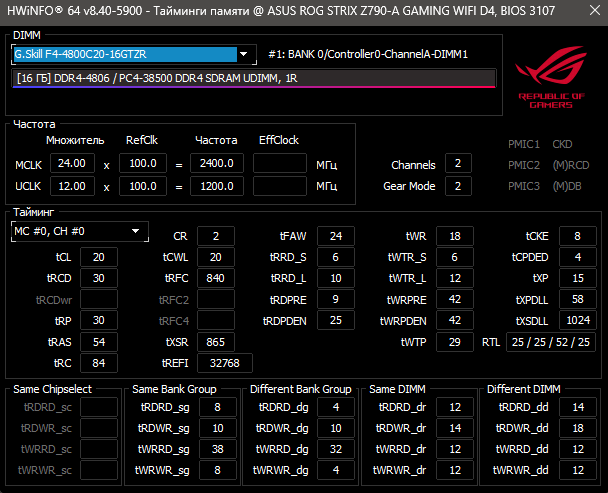
Task: Select the tRCD value 30
Action: [x=99, y=278]
